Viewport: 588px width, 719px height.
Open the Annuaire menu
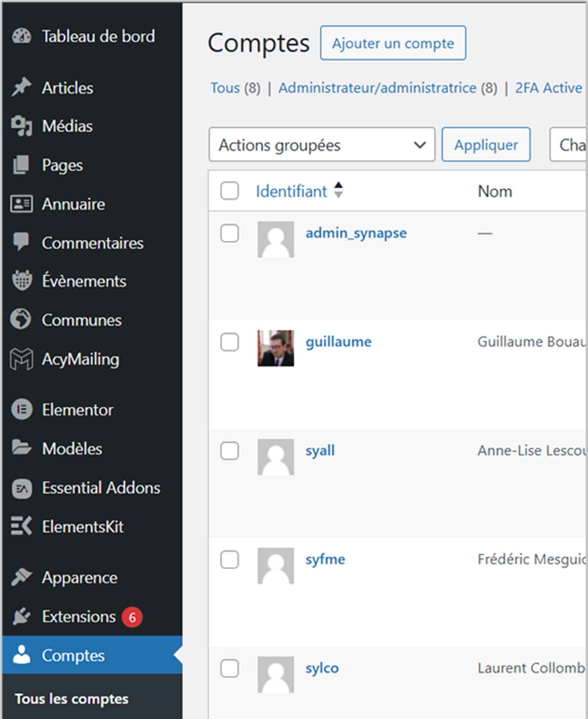[x=92, y=204]
